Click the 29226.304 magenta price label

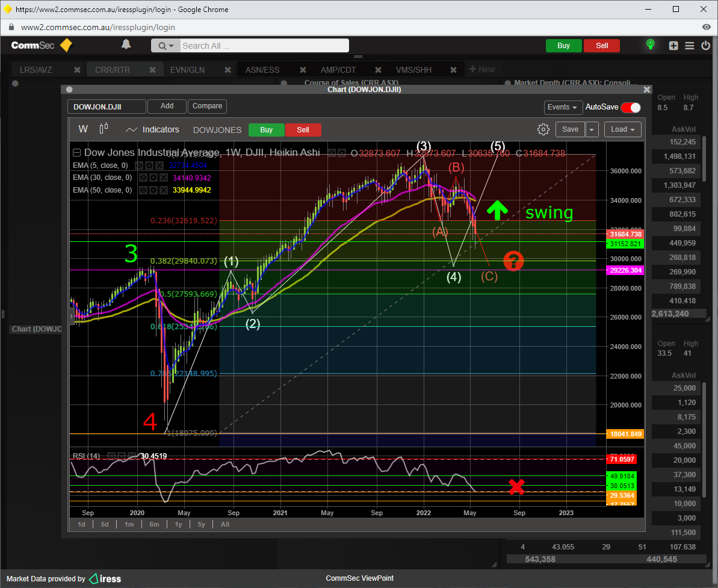pyautogui.click(x=625, y=270)
